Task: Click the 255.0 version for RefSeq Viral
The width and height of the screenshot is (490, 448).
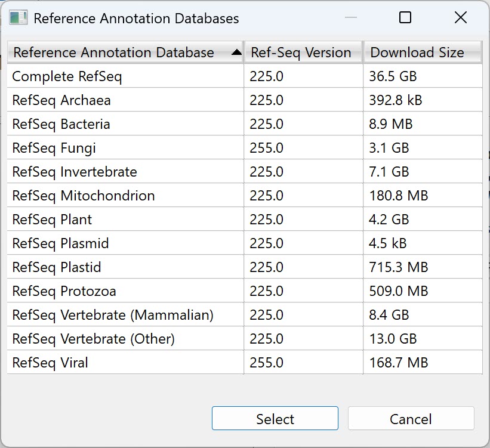Action: 303,363
